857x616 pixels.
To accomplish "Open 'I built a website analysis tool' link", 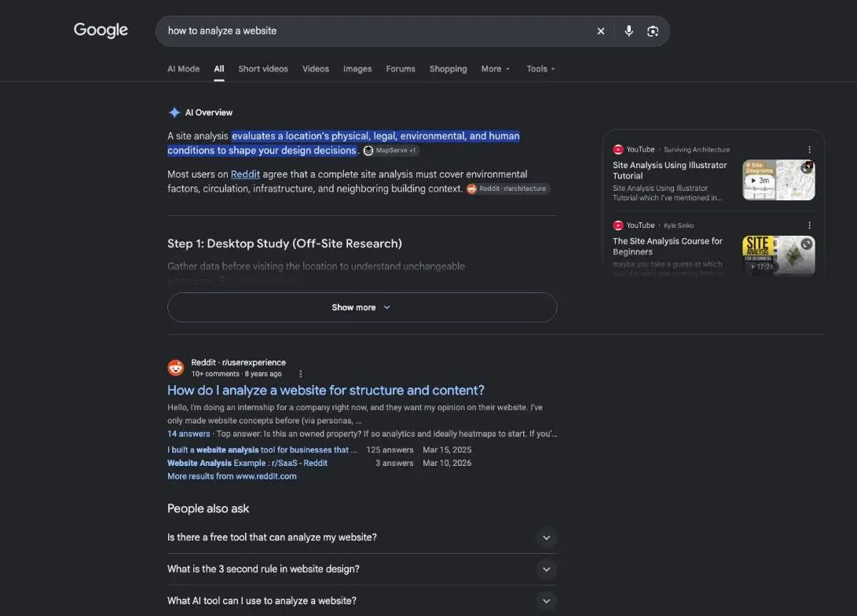I will point(262,450).
